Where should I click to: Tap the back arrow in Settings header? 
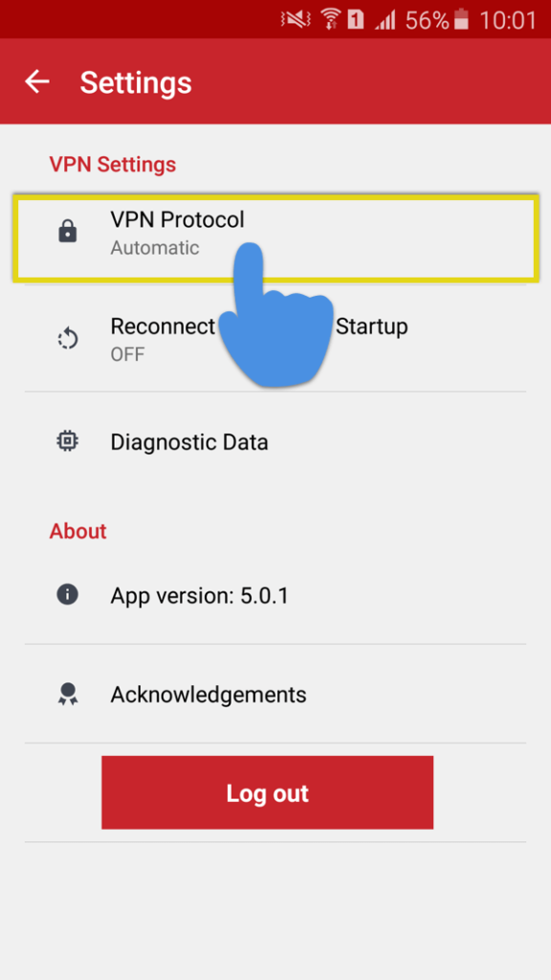(37, 81)
